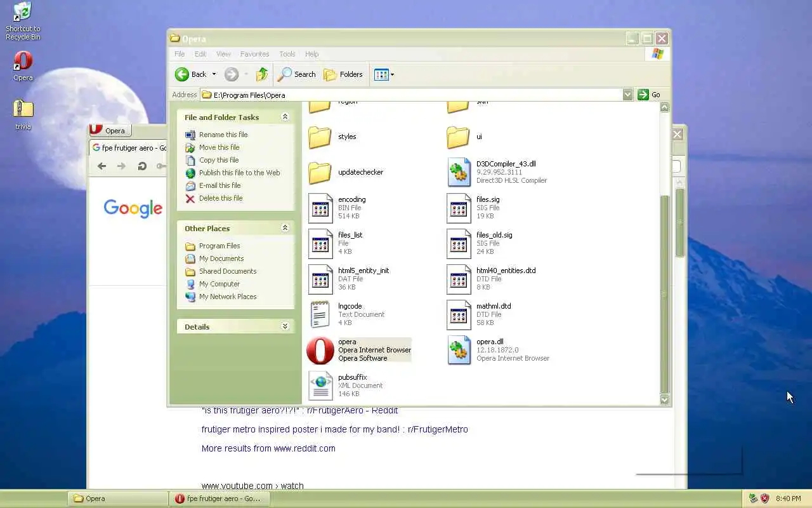Image resolution: width=812 pixels, height=508 pixels.
Task: Go to Program Files in Other Places
Action: [x=213, y=246]
